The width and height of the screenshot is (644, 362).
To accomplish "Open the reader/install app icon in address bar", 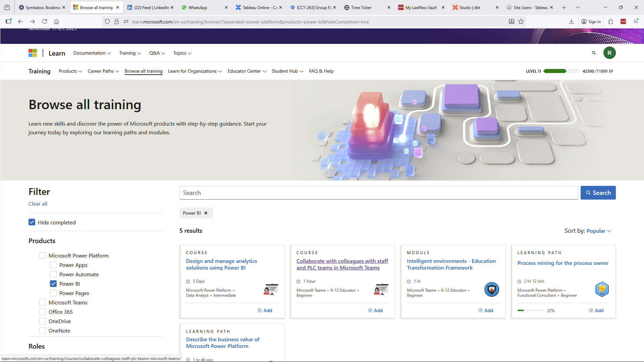I will [x=512, y=21].
